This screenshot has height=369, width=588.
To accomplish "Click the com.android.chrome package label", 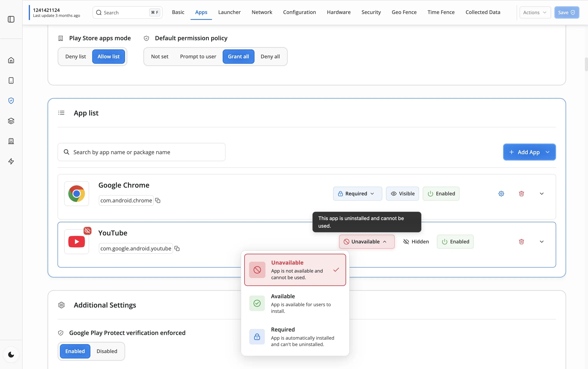I will tap(126, 201).
